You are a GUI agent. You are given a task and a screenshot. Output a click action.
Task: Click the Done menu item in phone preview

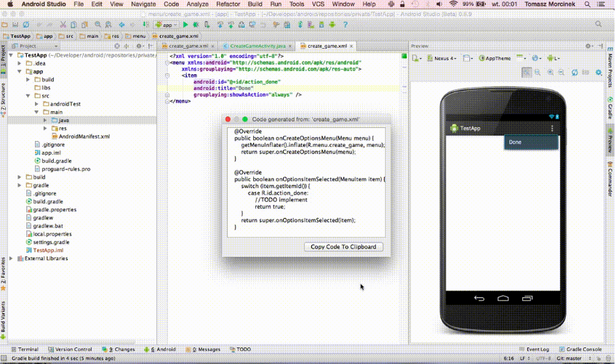[x=531, y=142]
